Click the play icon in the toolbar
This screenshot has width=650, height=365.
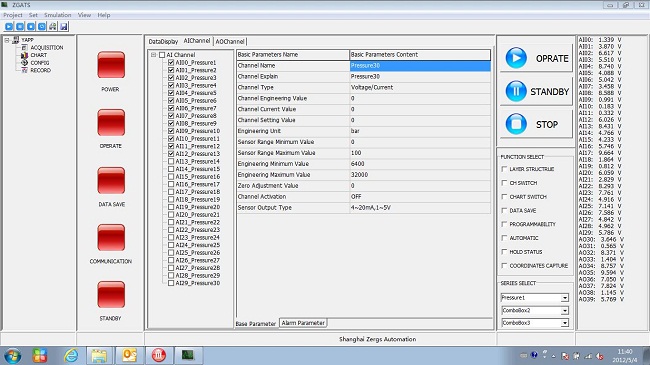tap(9, 27)
